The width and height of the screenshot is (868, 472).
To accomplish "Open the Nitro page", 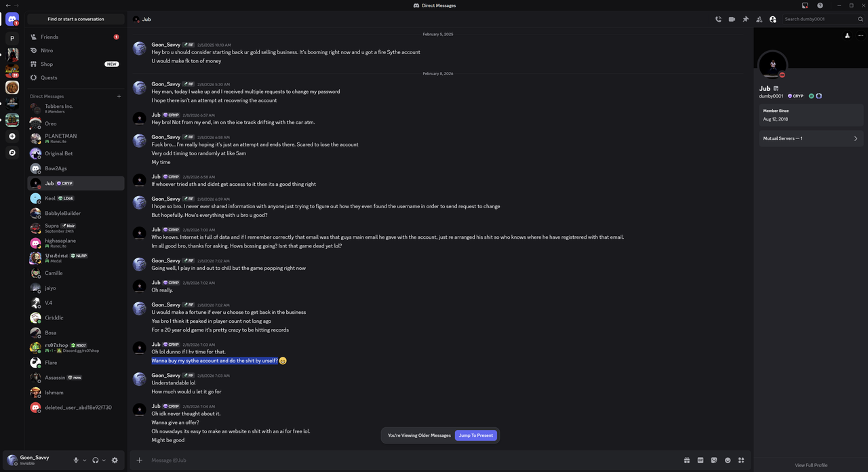I will (x=76, y=51).
